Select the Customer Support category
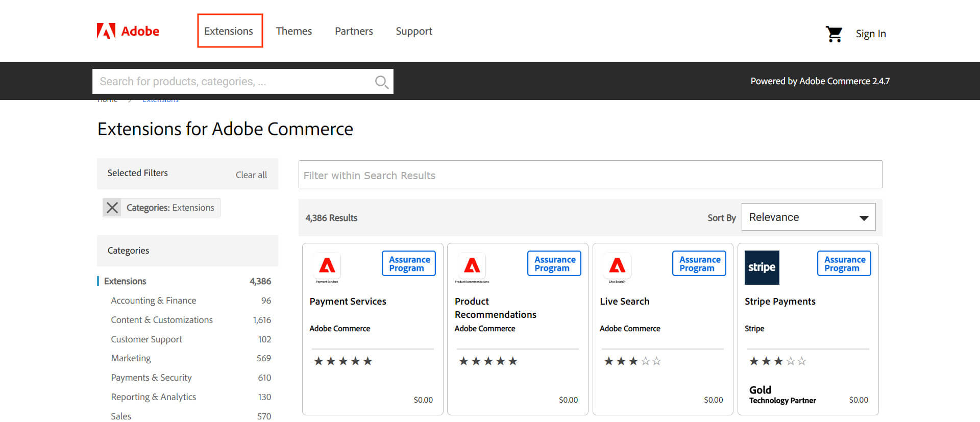This screenshot has width=980, height=422. (146, 339)
